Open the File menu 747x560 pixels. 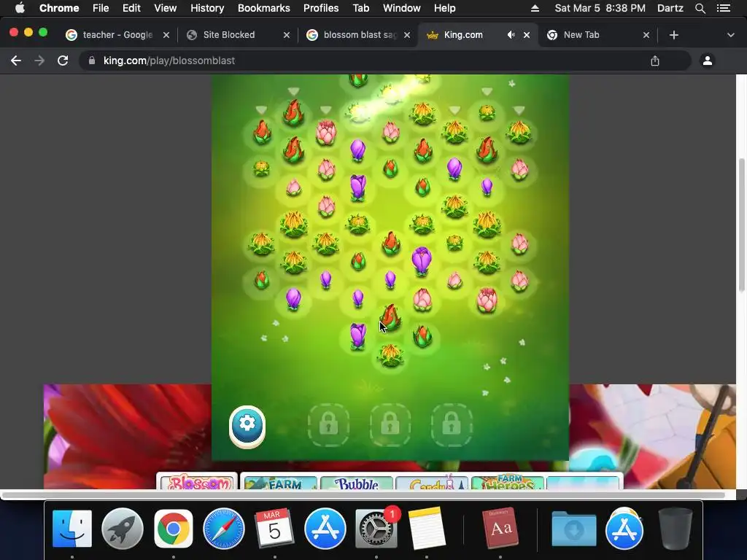(x=101, y=8)
